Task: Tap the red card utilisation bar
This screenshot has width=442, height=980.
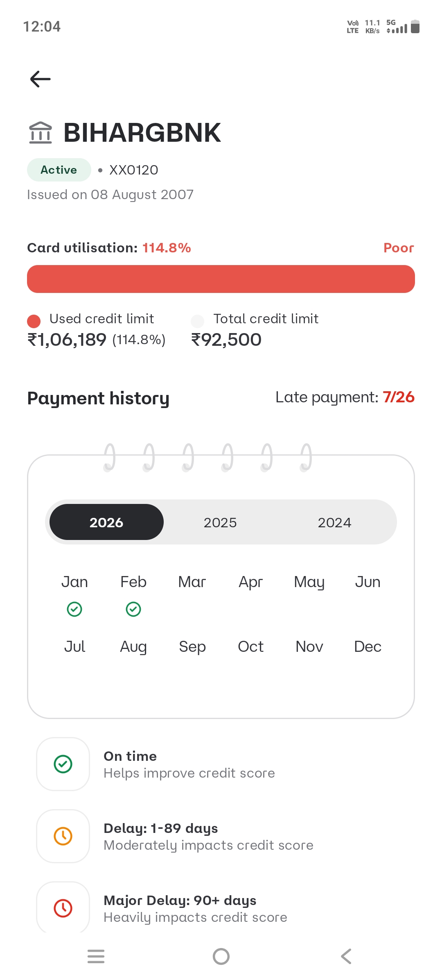Action: 221,279
